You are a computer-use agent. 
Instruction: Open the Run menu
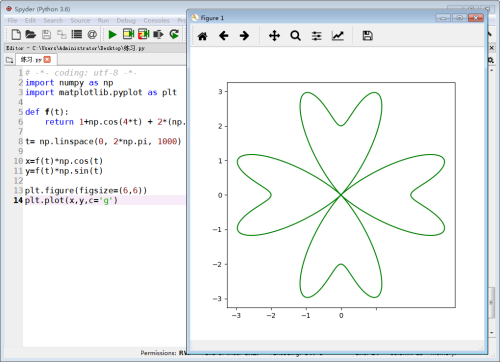click(x=103, y=20)
